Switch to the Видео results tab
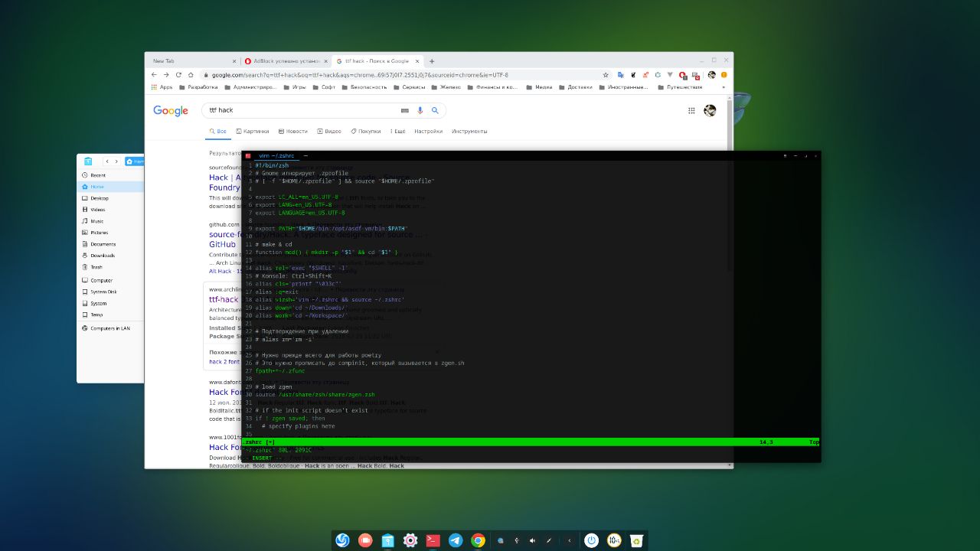This screenshot has width=980, height=551. [x=329, y=131]
